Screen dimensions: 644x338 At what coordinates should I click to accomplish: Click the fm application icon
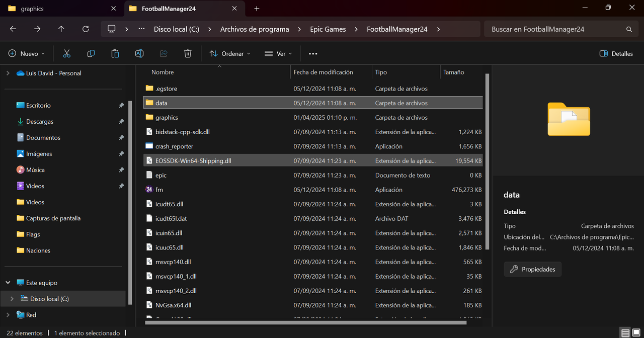[149, 190]
